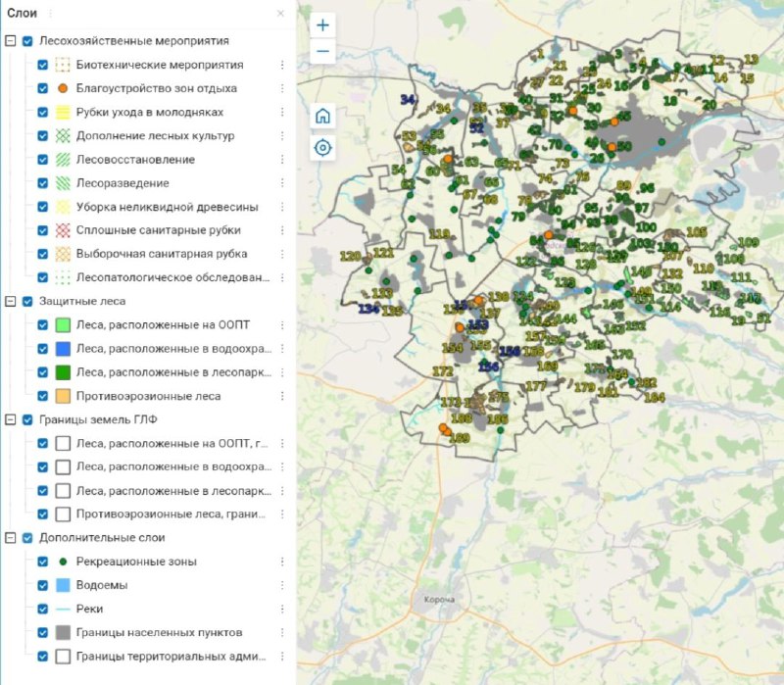Screen dimensions: 784x685
Task: Collapse the Лесохозяйственные мероприятия group
Action: [10, 41]
